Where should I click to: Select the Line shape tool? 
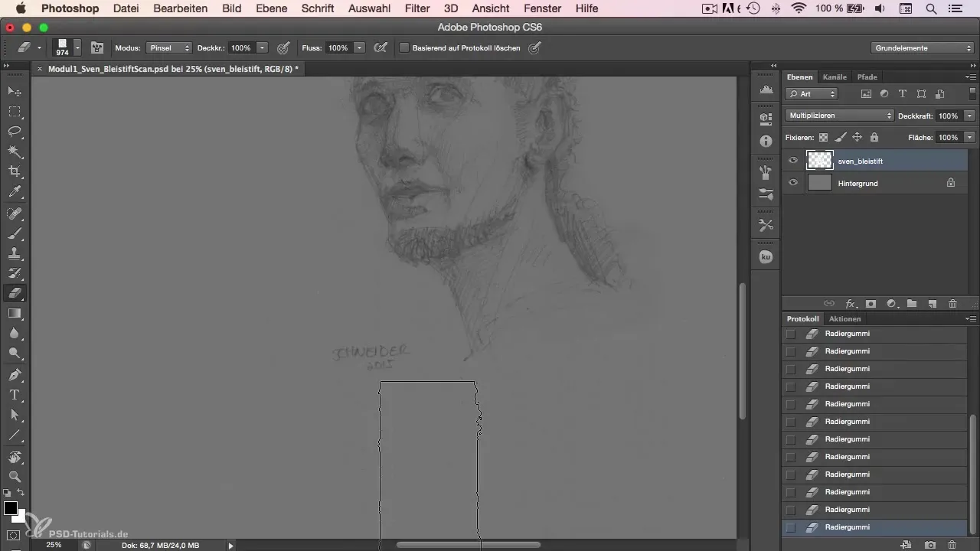[15, 435]
